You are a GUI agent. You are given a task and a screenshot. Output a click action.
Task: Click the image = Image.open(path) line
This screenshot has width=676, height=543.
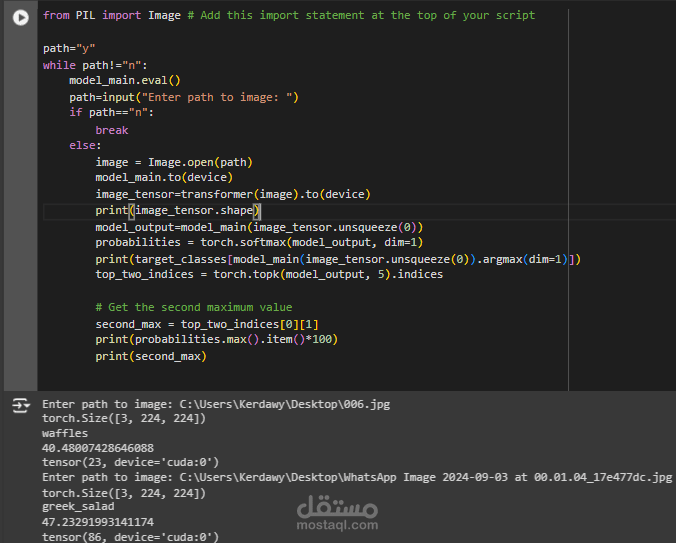pyautogui.click(x=174, y=162)
